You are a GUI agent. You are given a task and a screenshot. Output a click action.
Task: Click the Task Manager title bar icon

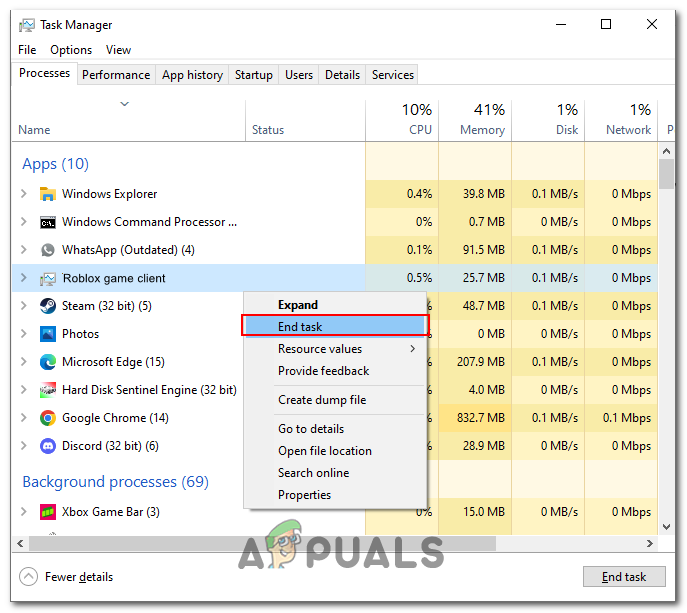[x=26, y=25]
